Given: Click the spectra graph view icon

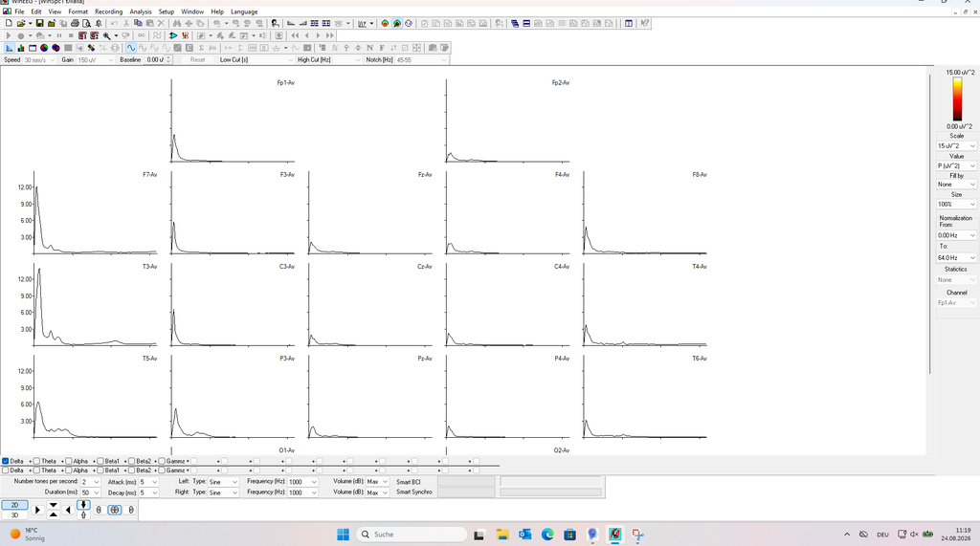Looking at the screenshot, I should pos(10,48).
